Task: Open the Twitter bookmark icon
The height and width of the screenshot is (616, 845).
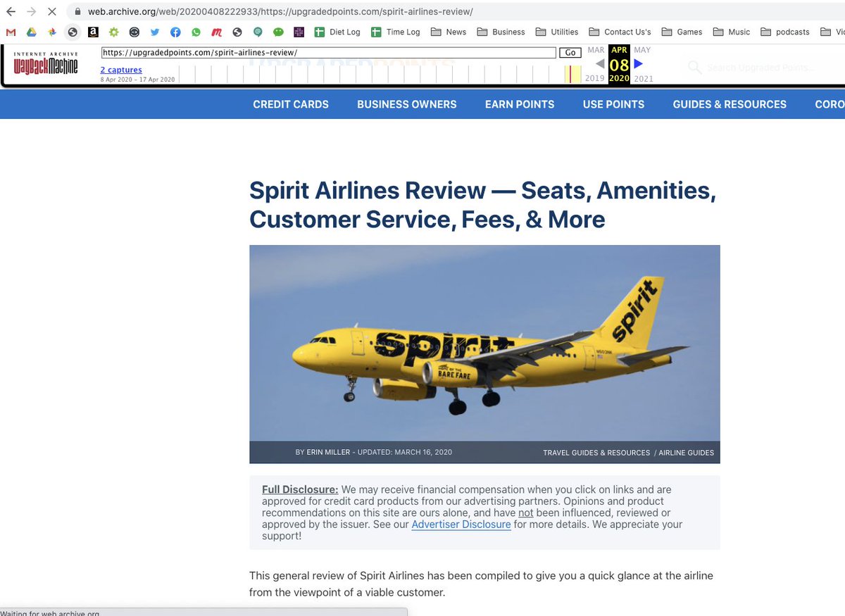Action: point(155,32)
